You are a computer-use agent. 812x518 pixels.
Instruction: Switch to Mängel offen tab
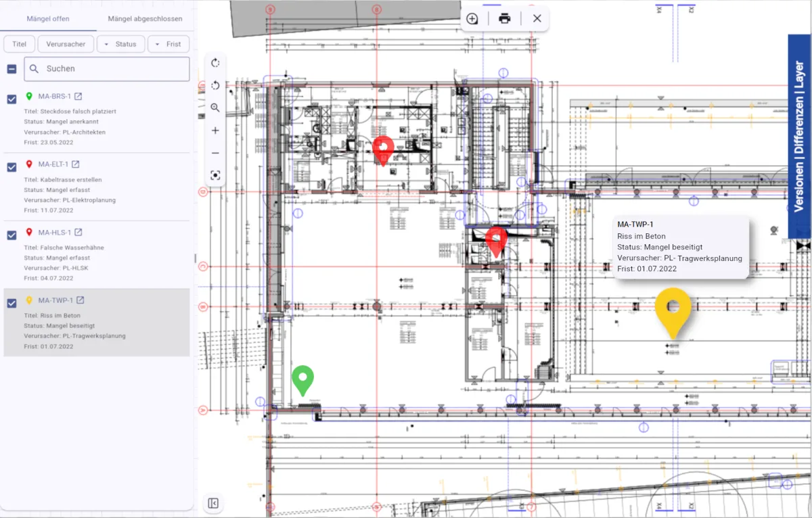coord(48,19)
